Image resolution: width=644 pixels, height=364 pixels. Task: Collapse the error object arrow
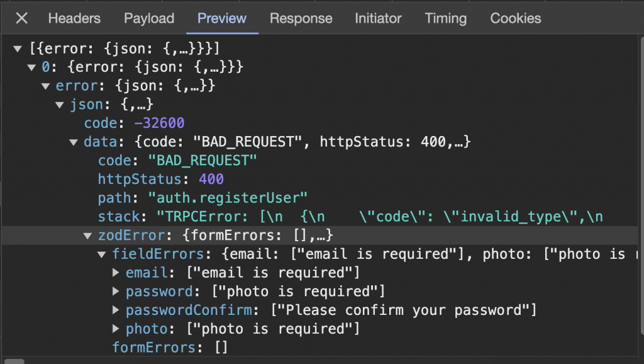coord(45,86)
